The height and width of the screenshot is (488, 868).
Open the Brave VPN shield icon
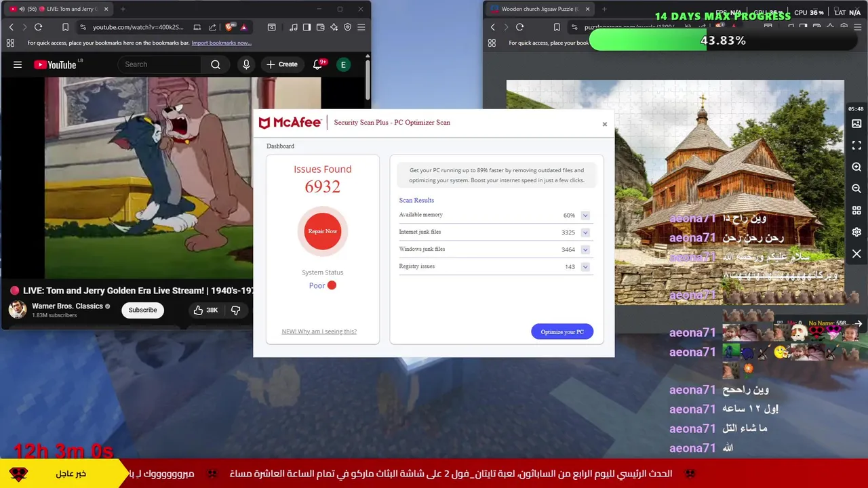(347, 27)
